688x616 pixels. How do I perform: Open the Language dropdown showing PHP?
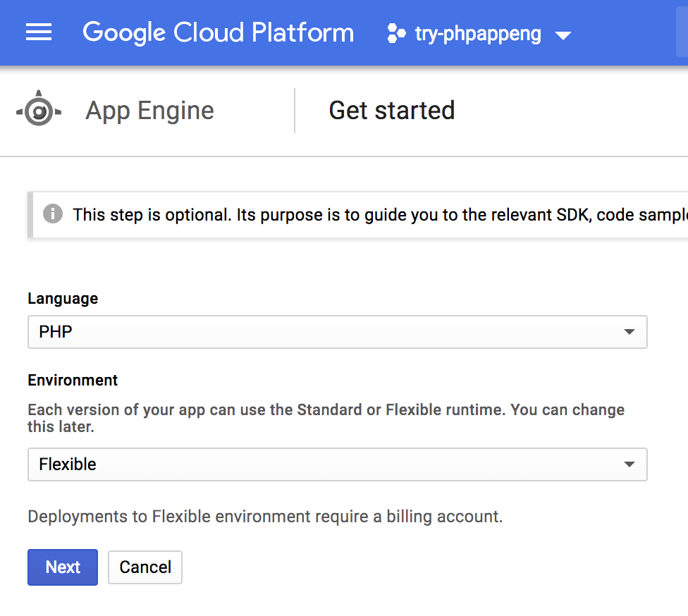point(337,332)
